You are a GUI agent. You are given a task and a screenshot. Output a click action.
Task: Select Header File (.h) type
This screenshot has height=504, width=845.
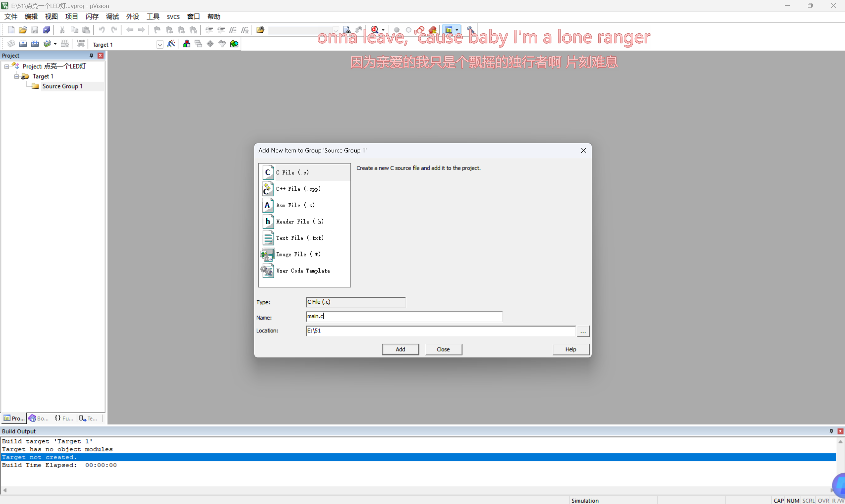[300, 221]
